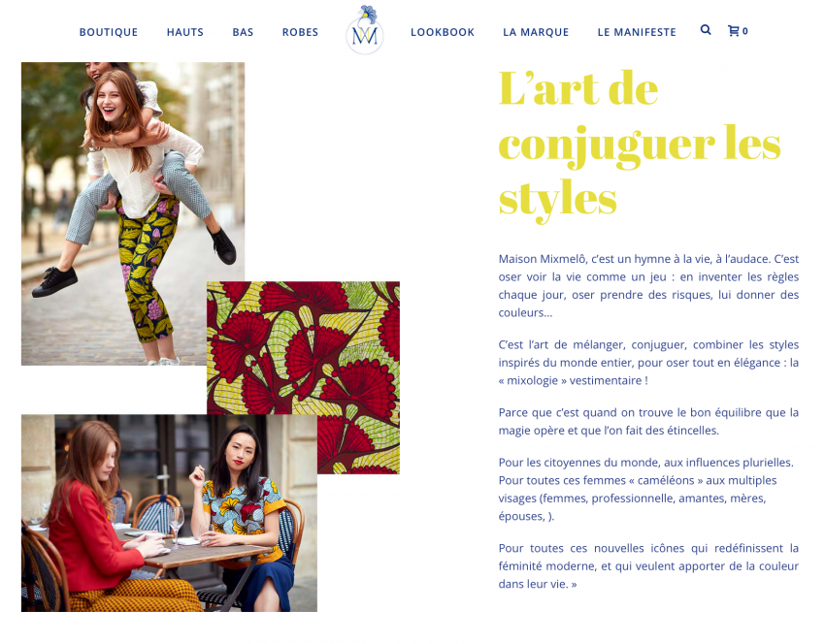The image size is (825, 644).
Task: Click the paragraph about mixologie vestimentaire
Action: pos(648,362)
